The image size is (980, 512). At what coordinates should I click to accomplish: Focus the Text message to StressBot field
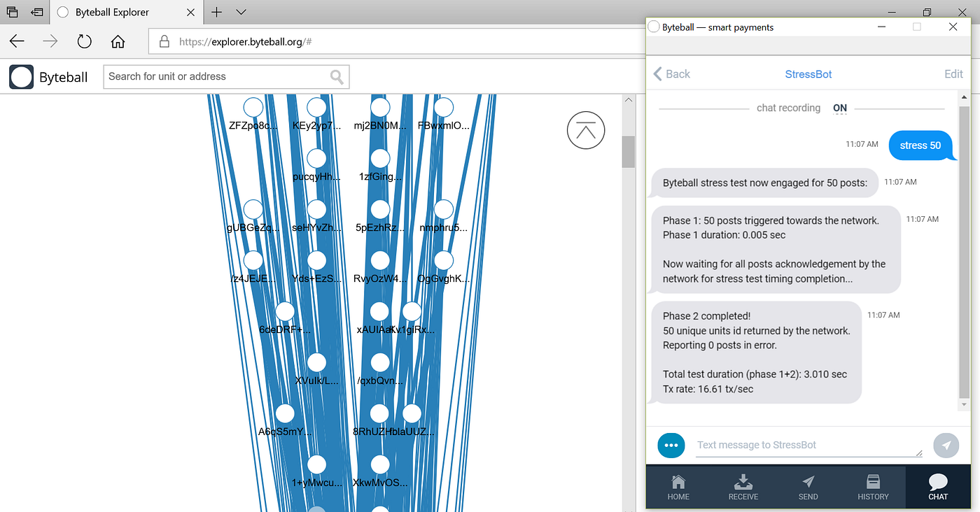[809, 445]
